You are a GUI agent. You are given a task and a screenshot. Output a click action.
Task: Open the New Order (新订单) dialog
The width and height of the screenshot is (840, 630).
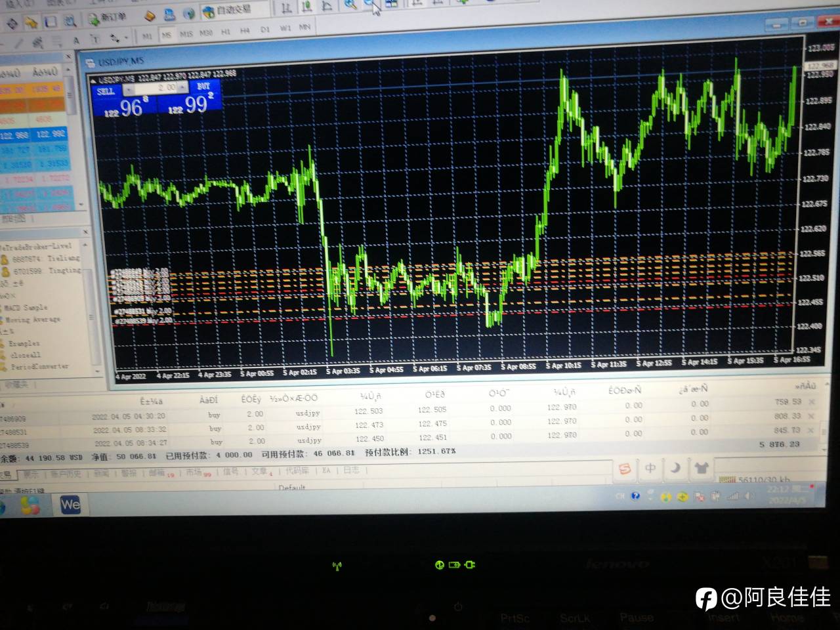point(107,16)
